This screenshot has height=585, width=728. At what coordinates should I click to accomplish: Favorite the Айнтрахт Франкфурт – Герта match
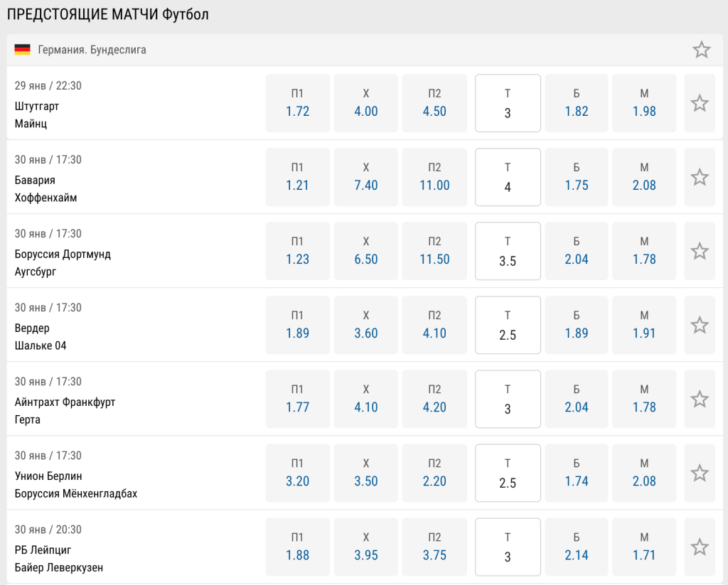pyautogui.click(x=700, y=399)
